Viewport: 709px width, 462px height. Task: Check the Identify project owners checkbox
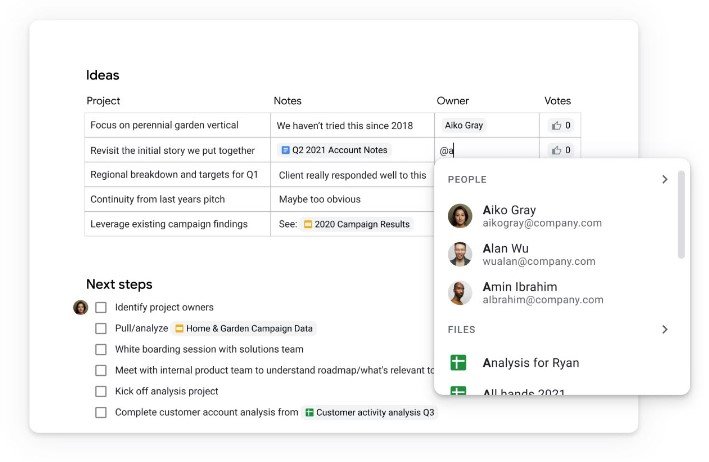(101, 308)
